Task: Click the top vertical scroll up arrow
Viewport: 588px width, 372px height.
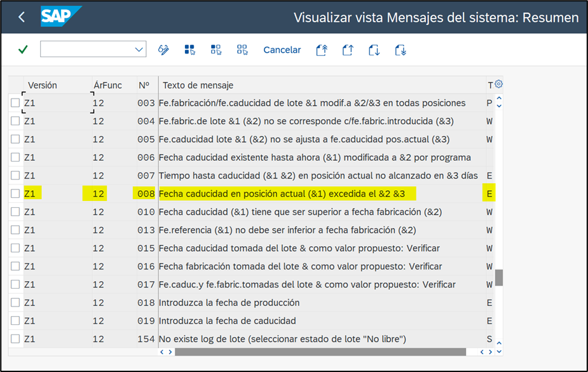Action: coord(499,99)
